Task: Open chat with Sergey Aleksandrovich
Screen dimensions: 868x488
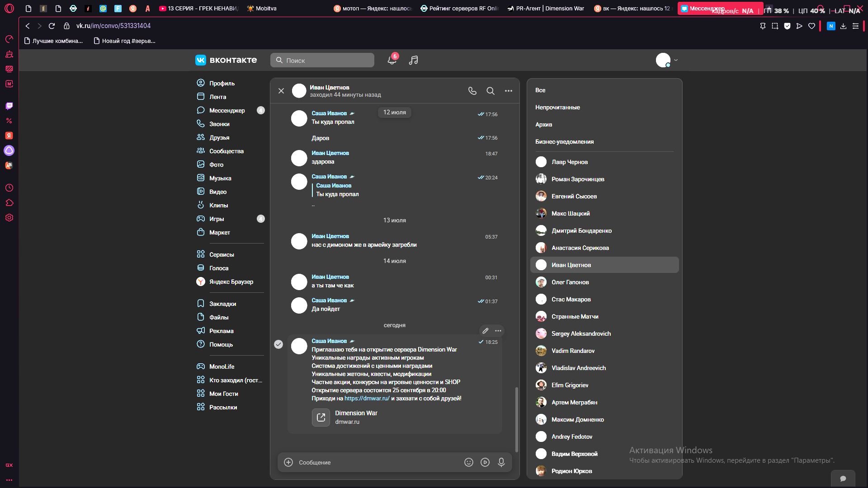Action: coord(604,333)
